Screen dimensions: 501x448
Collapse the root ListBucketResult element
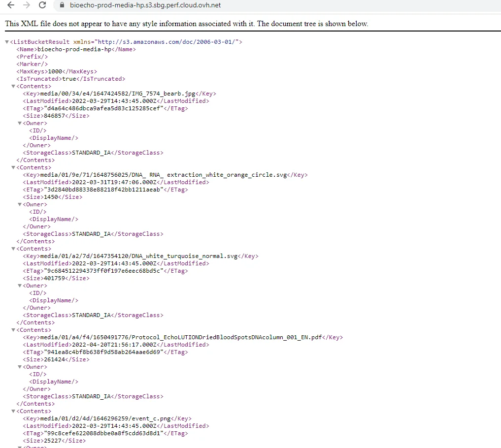[x=6, y=41]
